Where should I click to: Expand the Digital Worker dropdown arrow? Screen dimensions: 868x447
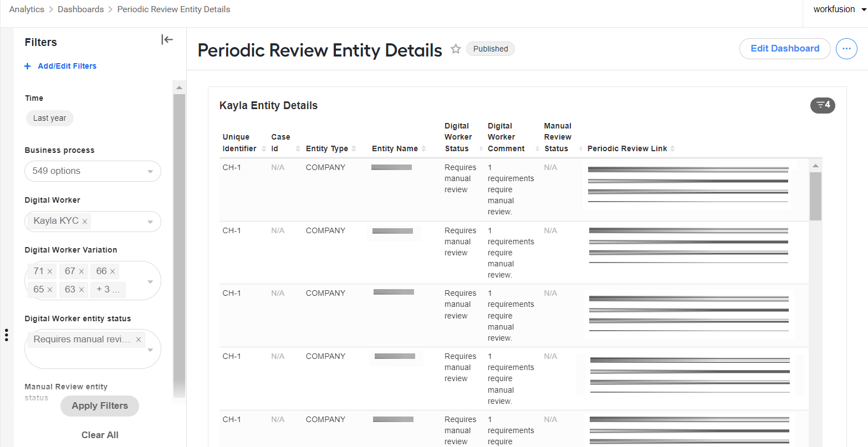(x=150, y=222)
